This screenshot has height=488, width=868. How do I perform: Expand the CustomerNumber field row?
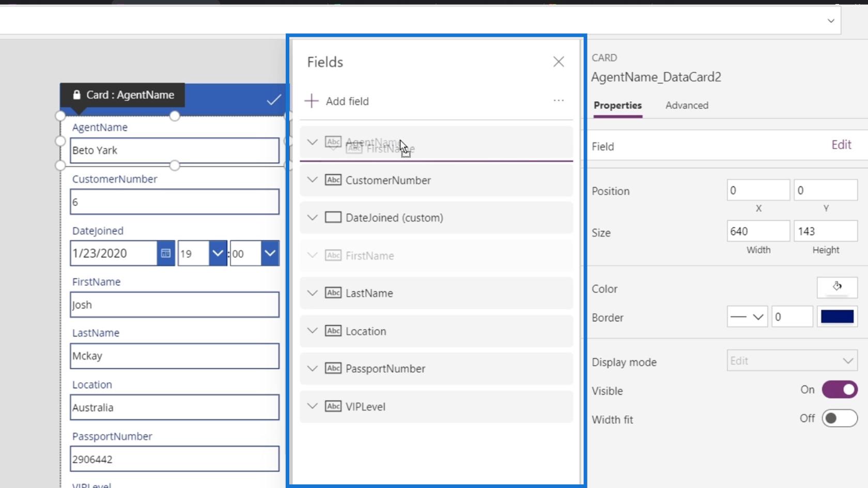[312, 180]
